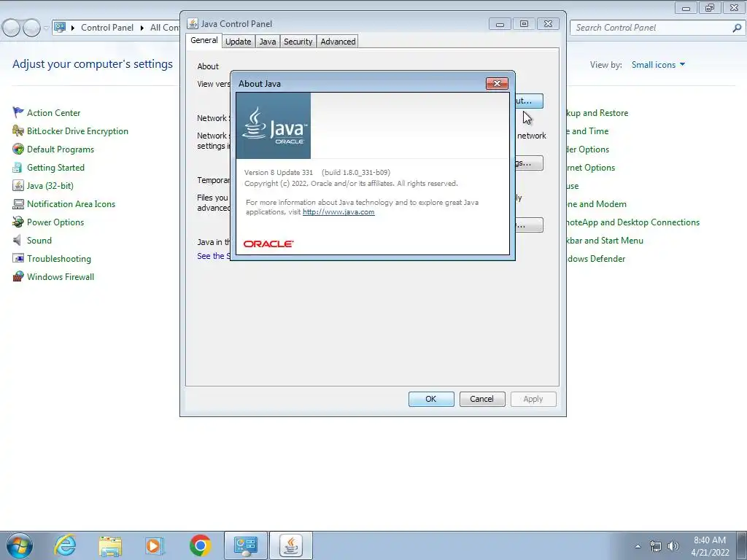Expand the arrow before All Control Panel Items
The image size is (747, 560).
click(142, 28)
